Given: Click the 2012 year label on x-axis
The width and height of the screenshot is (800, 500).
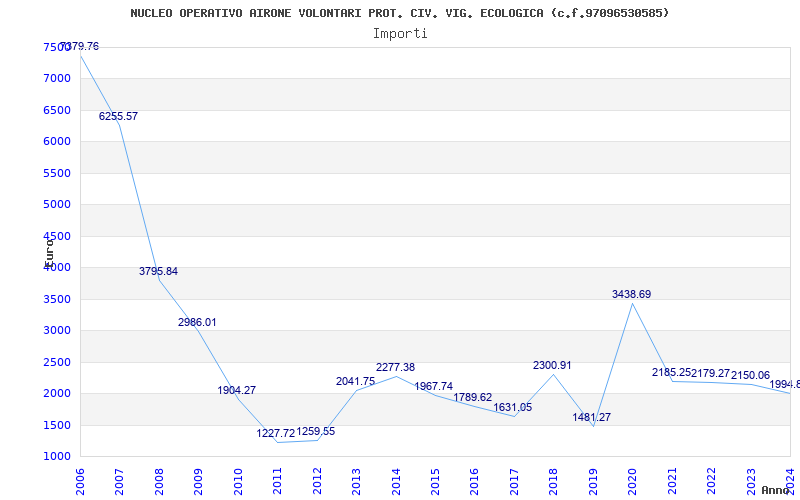Looking at the screenshot, I should 317,478.
